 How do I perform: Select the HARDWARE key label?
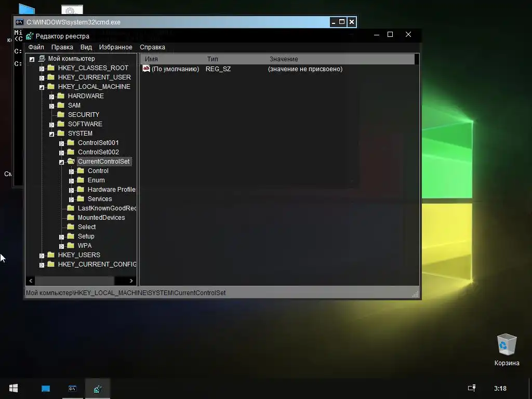[86, 96]
